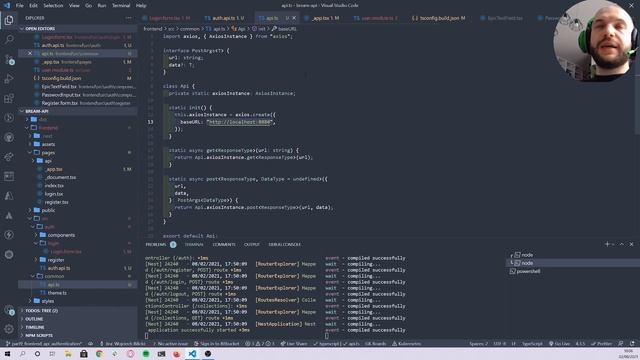Viewport: 640px width, 360px height.
Task: Open the Accounts icon in activity bar
Action: pos(9,310)
